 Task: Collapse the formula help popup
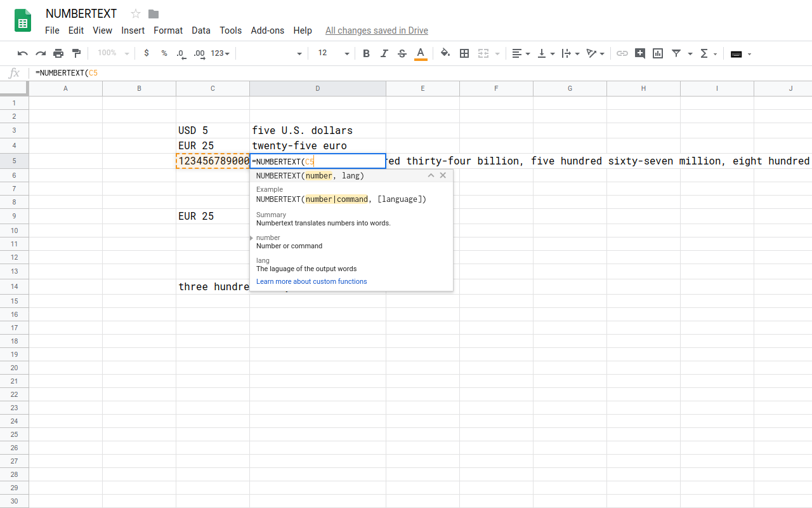[431, 175]
